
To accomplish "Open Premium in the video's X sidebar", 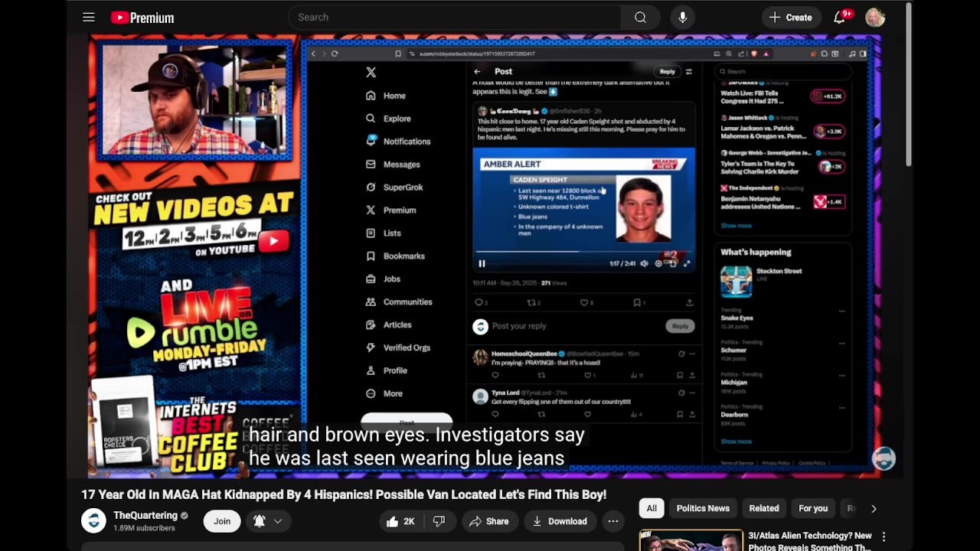I will [390, 210].
